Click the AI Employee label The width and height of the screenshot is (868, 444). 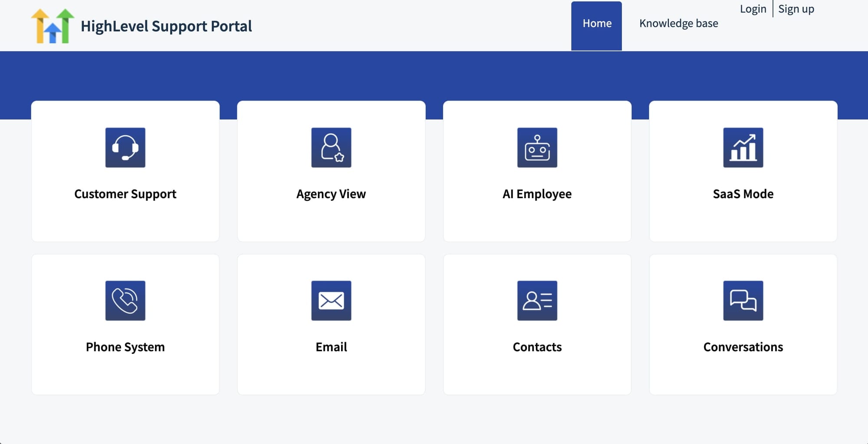click(537, 194)
